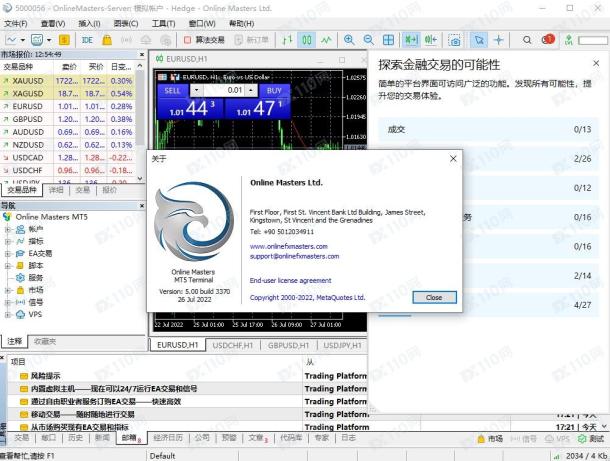Open the Market Watch dollar icon in toolbar
Image resolution: width=610 pixels, height=461 pixels.
tap(64, 40)
